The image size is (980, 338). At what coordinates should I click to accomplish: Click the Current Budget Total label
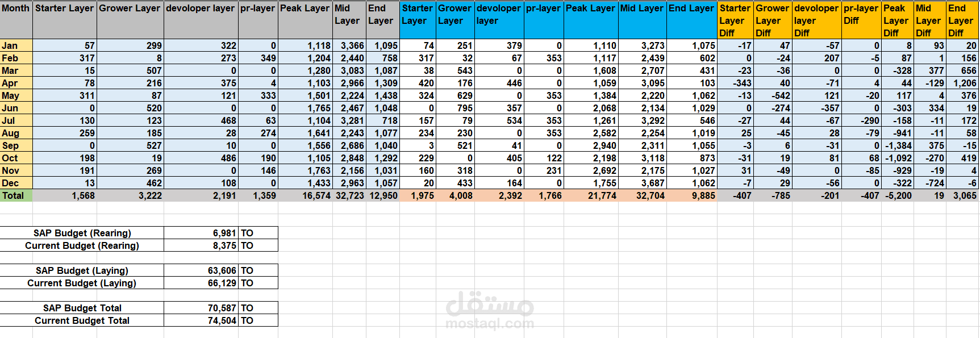pyautogui.click(x=82, y=320)
